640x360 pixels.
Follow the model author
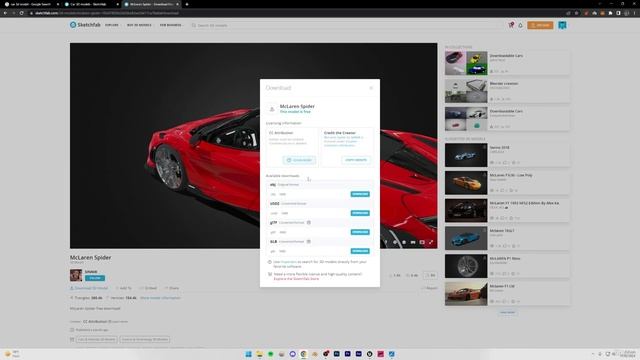click(x=95, y=278)
